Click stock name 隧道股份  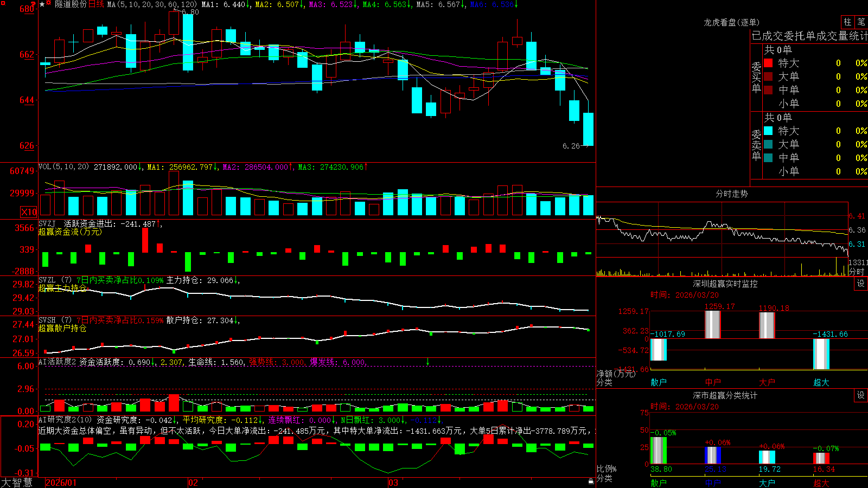click(x=71, y=4)
